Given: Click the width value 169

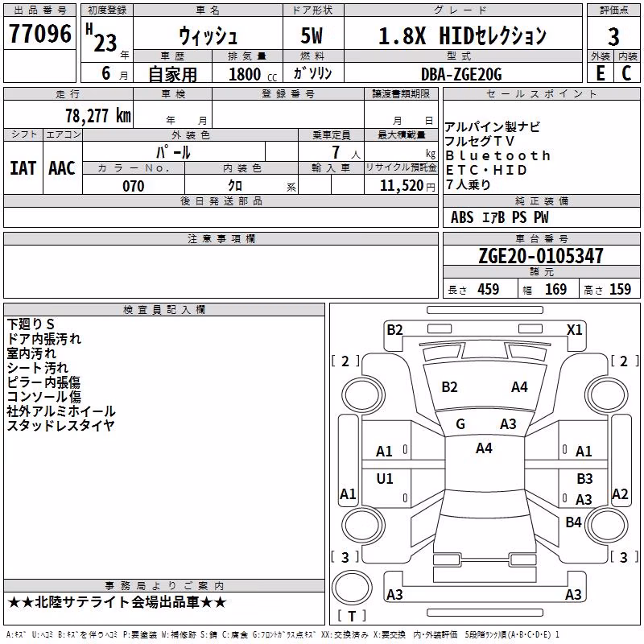Looking at the screenshot, I should 555,289.
